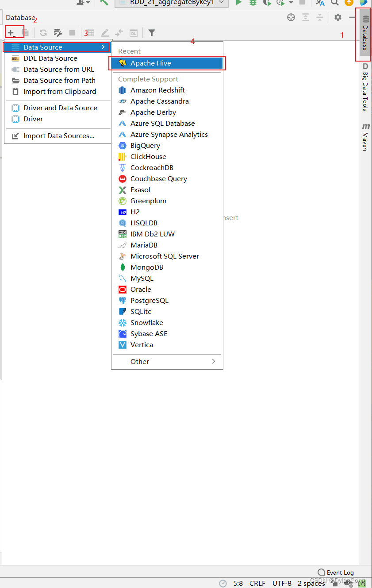Choose Apache Derby data source
Viewport: 372px width, 588px height.
(x=167, y=112)
